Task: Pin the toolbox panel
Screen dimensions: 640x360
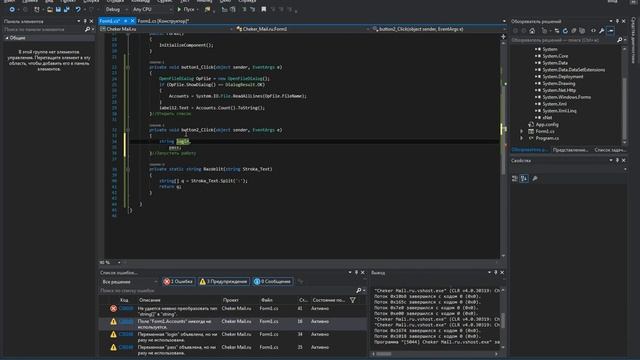Action: pyautogui.click(x=85, y=21)
